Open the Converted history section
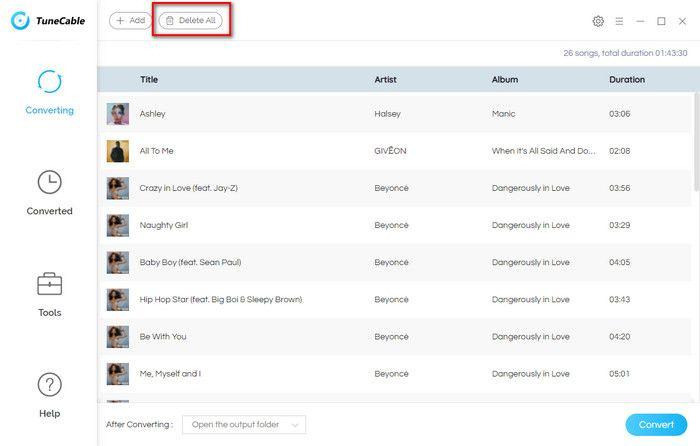 (49, 192)
